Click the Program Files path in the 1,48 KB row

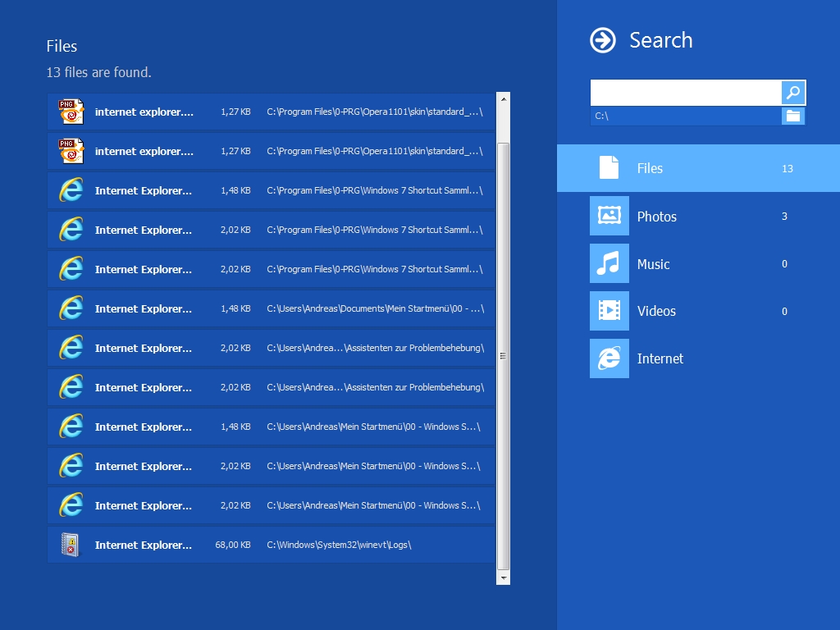click(x=374, y=190)
